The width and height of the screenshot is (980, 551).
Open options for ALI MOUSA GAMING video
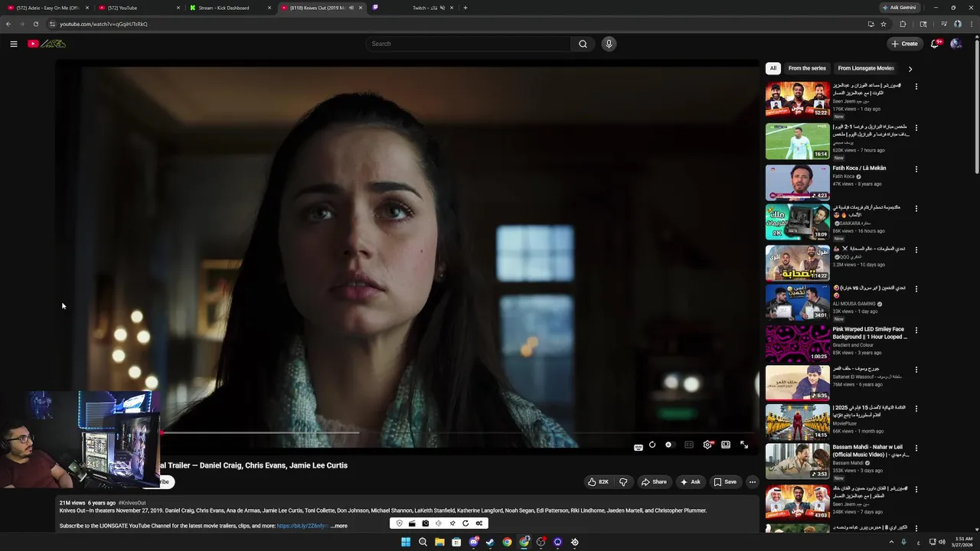[x=916, y=289]
